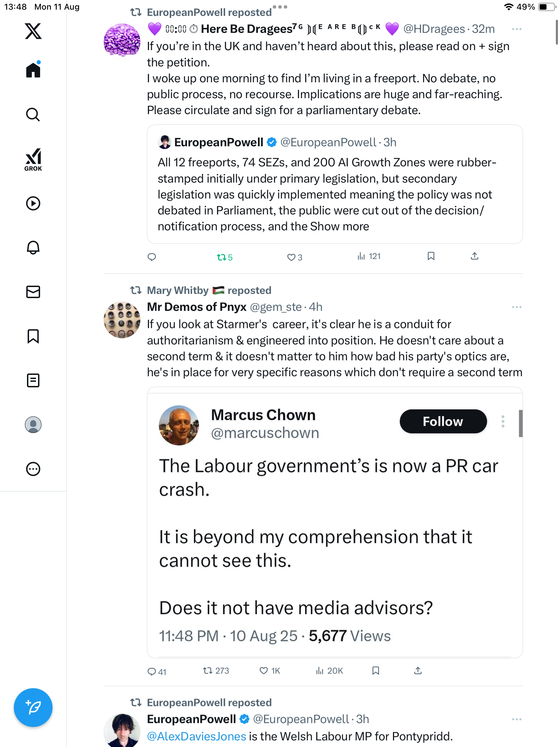Open the Marcus Chown screenshot image
This screenshot has height=747, width=560.
click(335, 522)
